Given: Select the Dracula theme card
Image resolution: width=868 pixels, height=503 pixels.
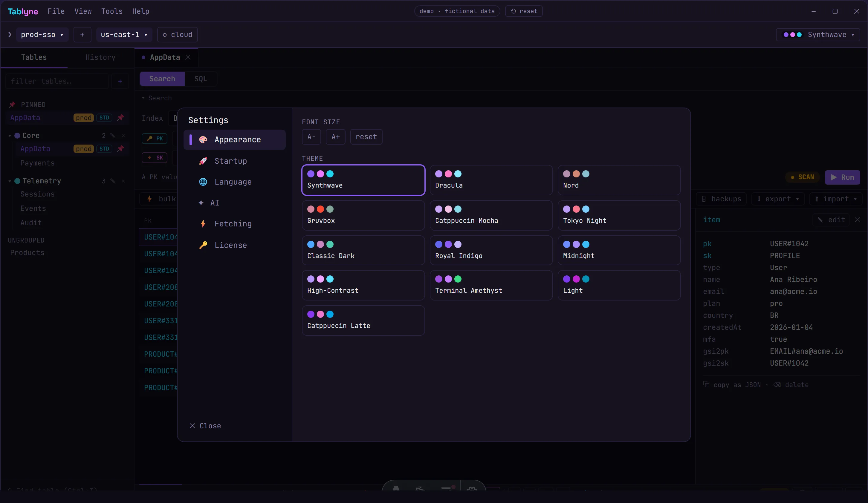Looking at the screenshot, I should click(491, 180).
